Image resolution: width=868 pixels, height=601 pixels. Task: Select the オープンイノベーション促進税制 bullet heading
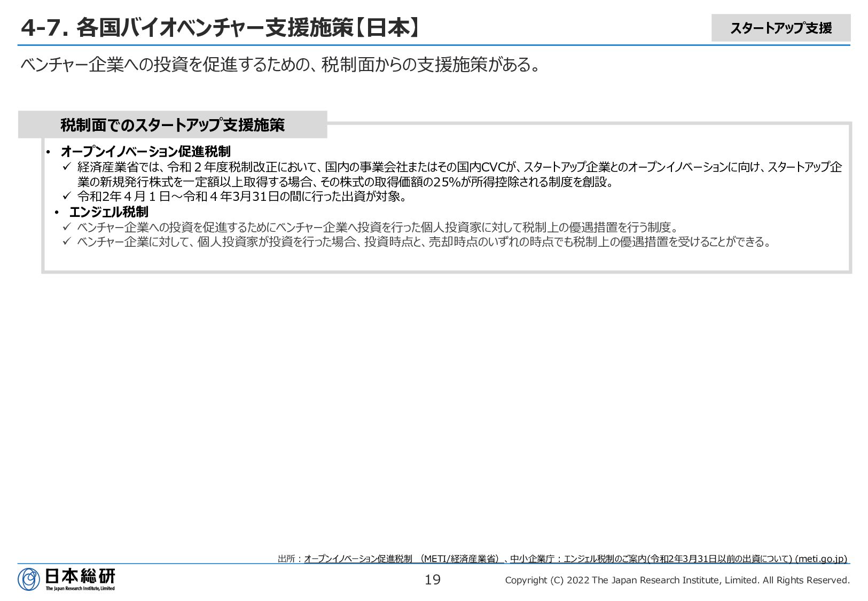click(x=145, y=152)
